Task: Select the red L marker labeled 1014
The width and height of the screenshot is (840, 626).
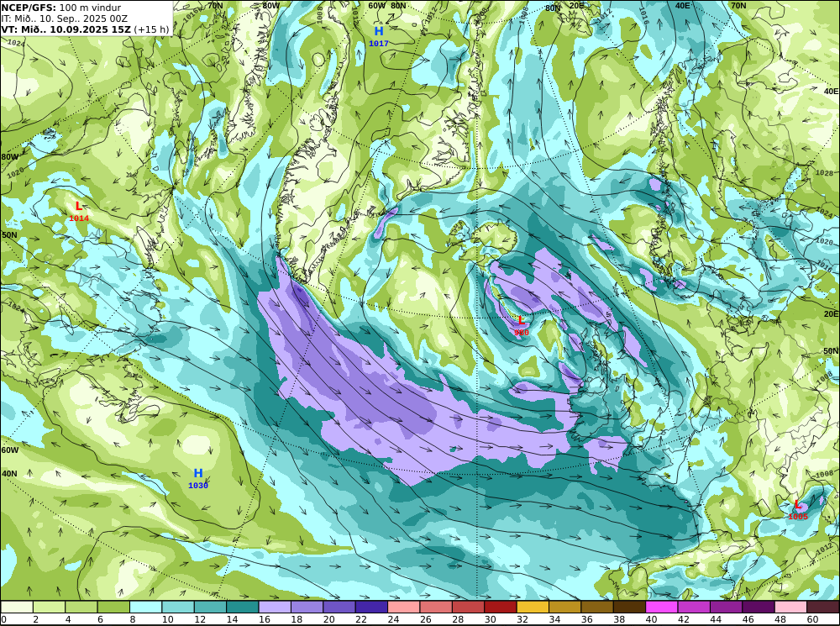Action: (79, 207)
